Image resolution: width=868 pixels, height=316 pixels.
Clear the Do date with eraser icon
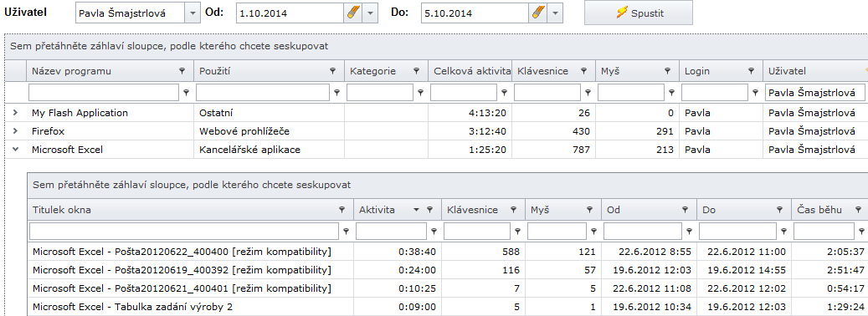coord(538,13)
